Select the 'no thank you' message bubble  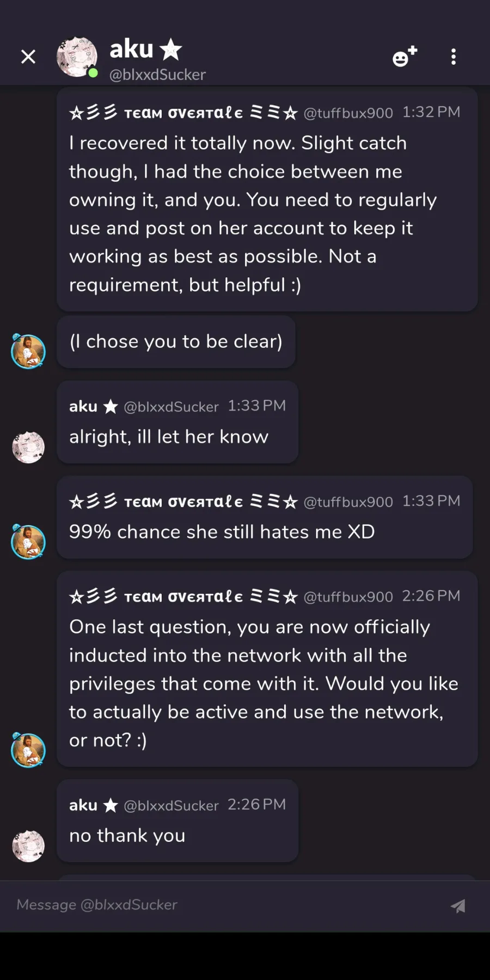[177, 820]
